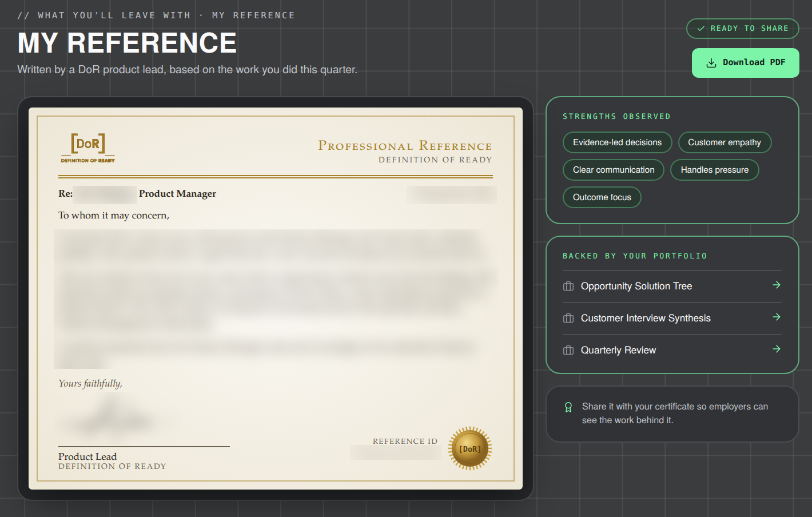This screenshot has height=517, width=812.
Task: Open the arrow next to Quarterly Review
Action: pos(777,349)
